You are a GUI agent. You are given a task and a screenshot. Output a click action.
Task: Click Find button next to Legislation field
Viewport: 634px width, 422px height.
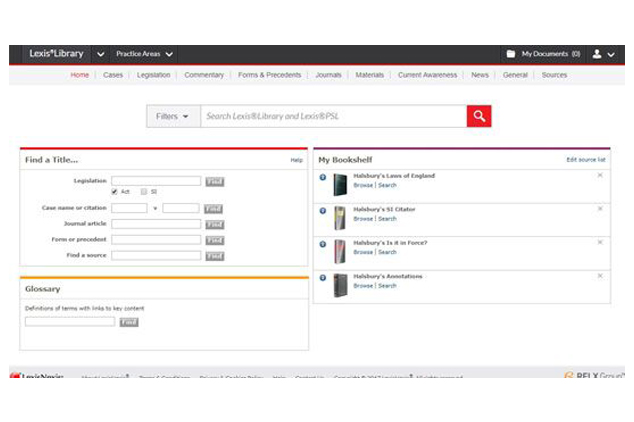click(214, 181)
